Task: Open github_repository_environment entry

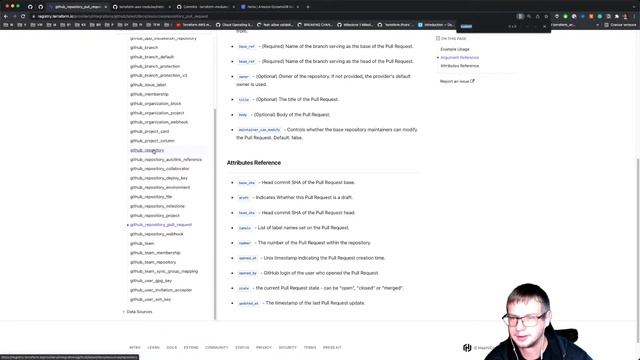Action: point(160,188)
